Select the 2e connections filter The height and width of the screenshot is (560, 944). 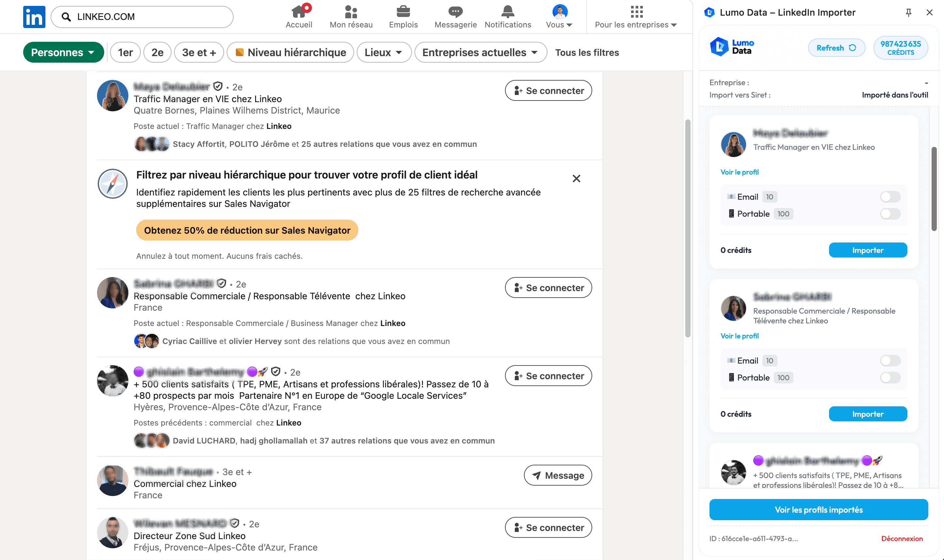(x=157, y=52)
